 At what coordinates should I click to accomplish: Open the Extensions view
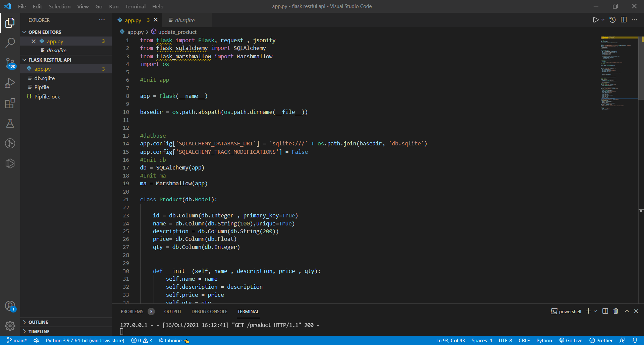coord(10,103)
